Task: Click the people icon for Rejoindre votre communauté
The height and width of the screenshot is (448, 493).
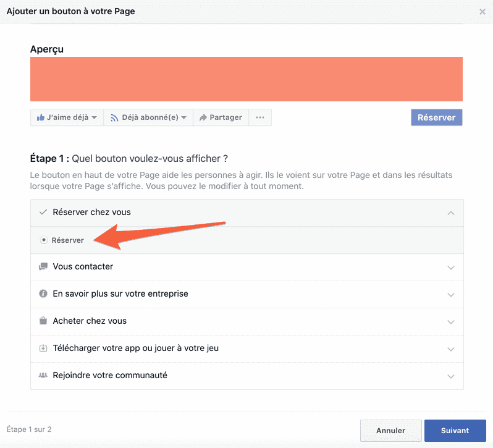Action: click(x=43, y=375)
